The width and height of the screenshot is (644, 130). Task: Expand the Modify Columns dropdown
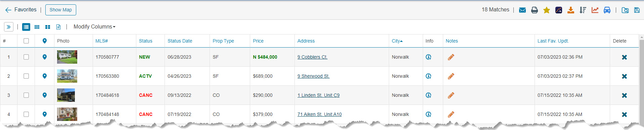tap(94, 26)
